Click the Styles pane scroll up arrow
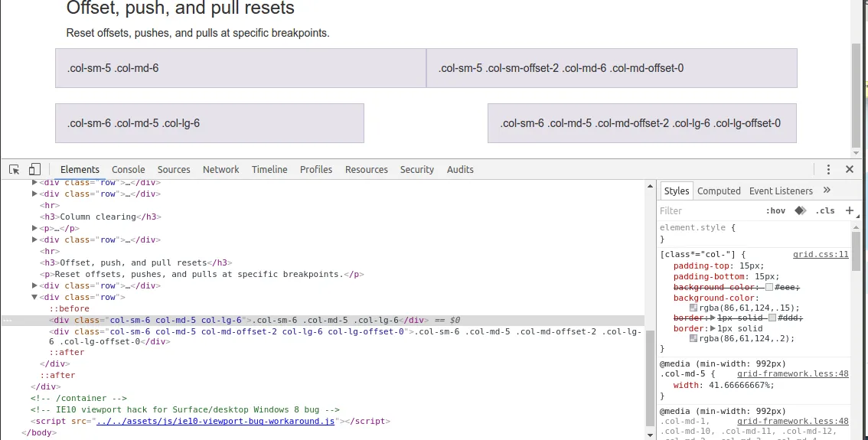This screenshot has width=868, height=440. click(856, 227)
